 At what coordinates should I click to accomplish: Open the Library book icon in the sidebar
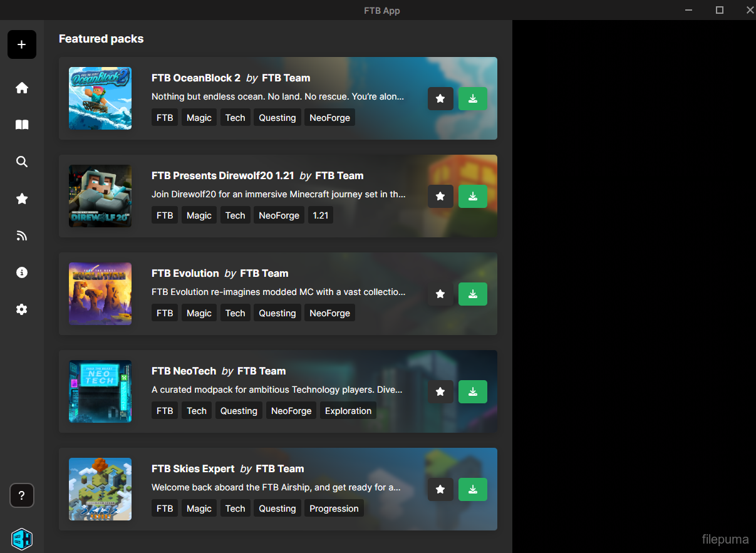22,125
